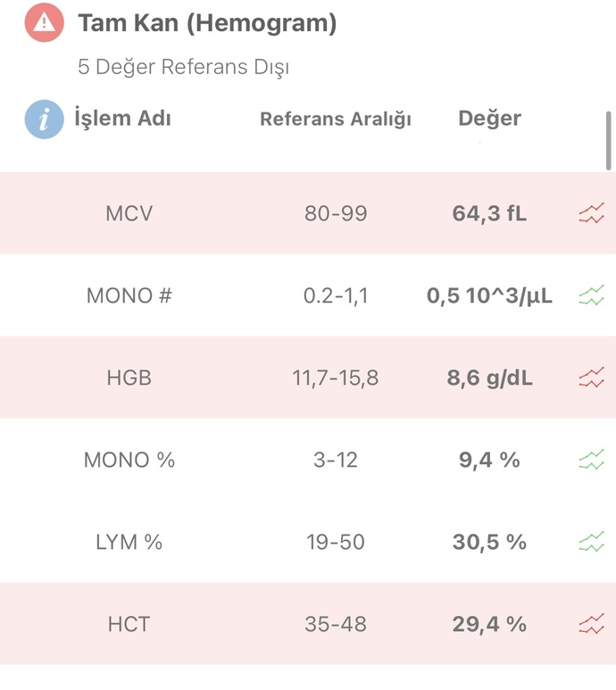Open trend chart icon for HCT
The width and height of the screenshot is (616, 690).
(591, 624)
